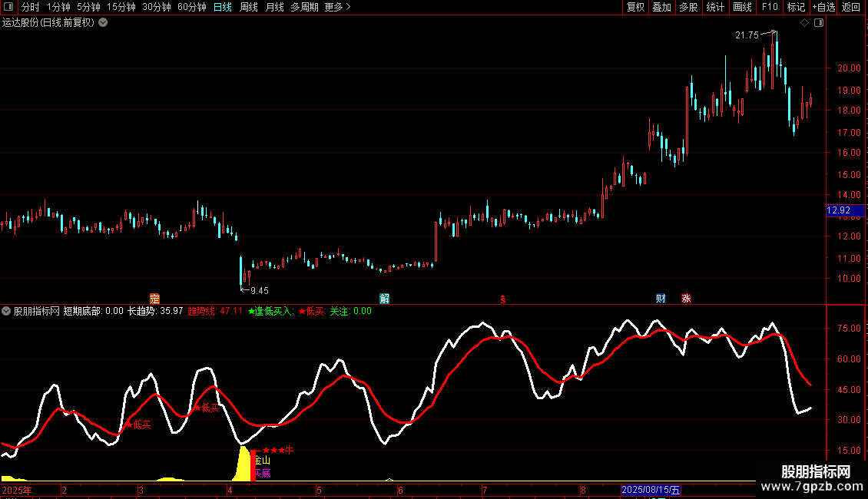
Task: Click ★低买 signal below trend line in March
Action: point(207,408)
